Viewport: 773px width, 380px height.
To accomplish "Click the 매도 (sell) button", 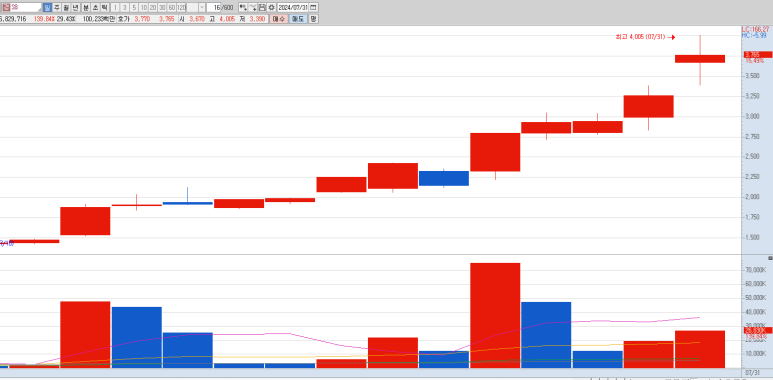I will tap(298, 19).
